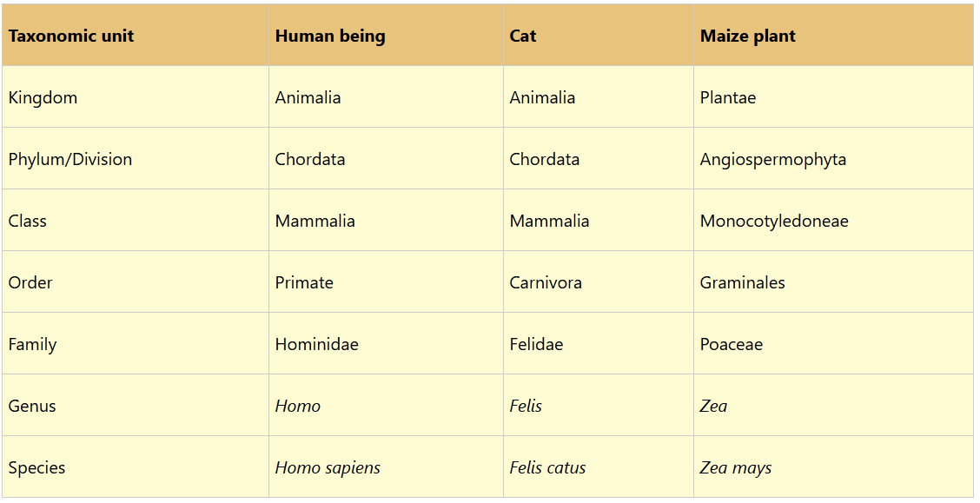The image size is (980, 503).
Task: Select the 'Human being' header cell
Action: coord(330,36)
